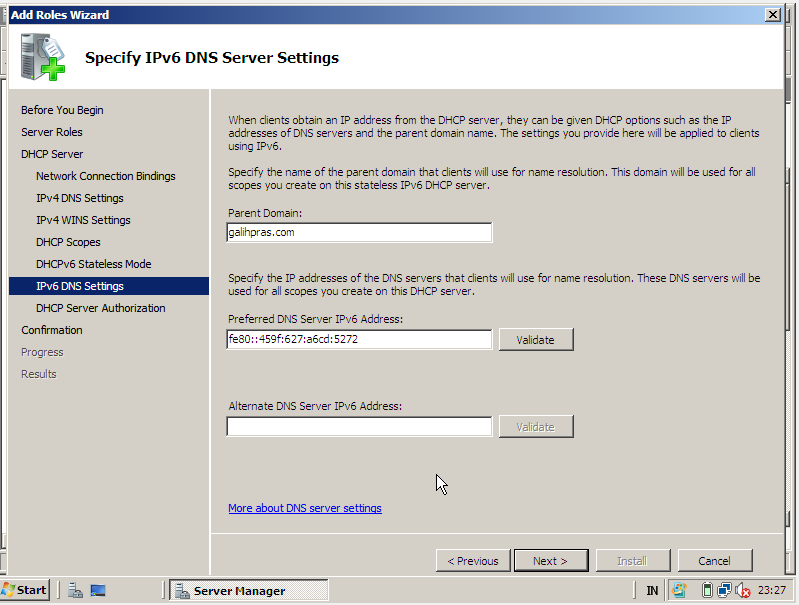Go to Server Roles step
The width and height of the screenshot is (799, 605).
coord(51,132)
